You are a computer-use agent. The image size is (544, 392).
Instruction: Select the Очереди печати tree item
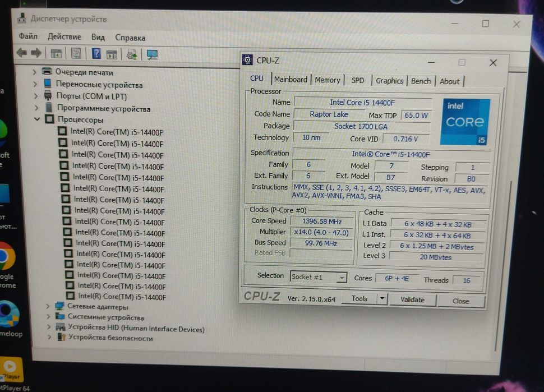(x=84, y=72)
